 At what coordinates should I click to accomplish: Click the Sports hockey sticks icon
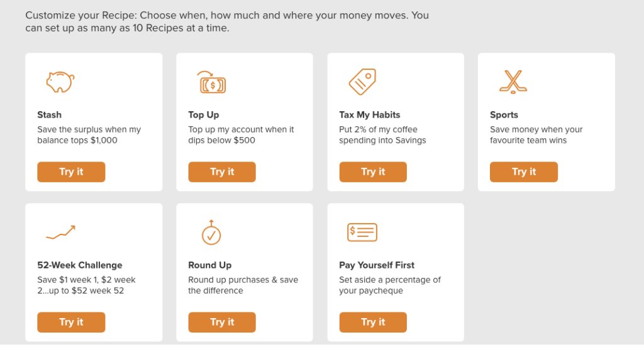point(513,81)
